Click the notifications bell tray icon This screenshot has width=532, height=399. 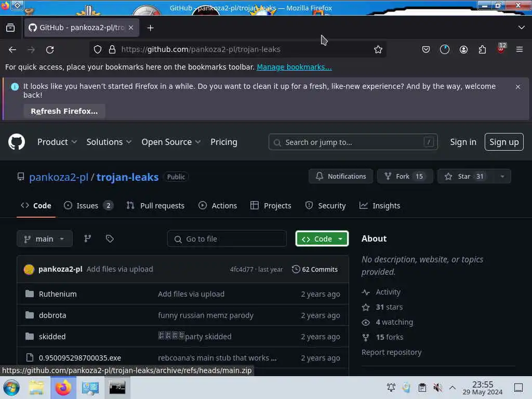391,388
